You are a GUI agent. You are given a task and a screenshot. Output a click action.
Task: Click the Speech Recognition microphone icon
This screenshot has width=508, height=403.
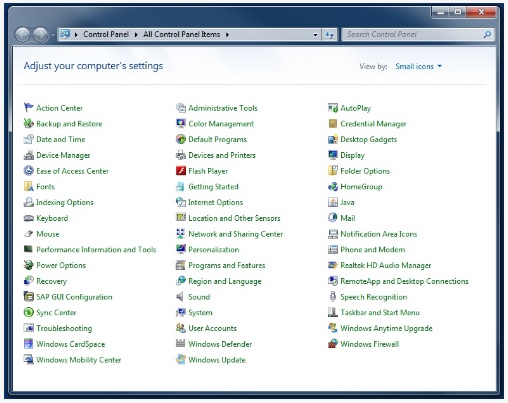click(333, 297)
